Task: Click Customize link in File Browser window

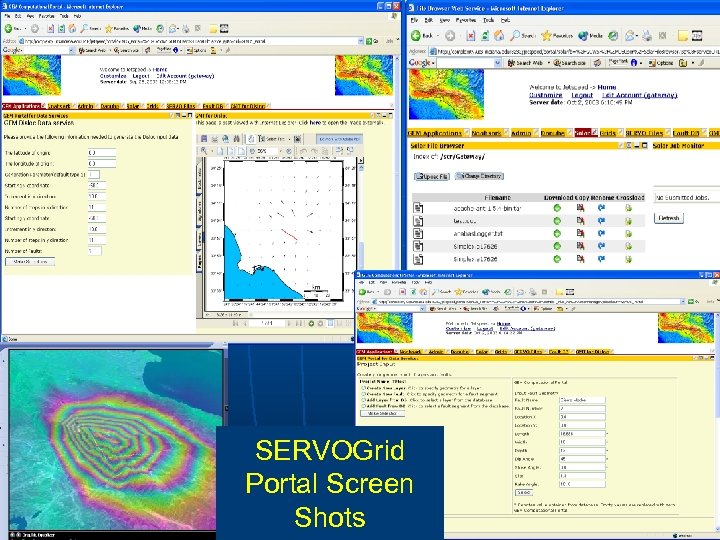Action: point(546,95)
